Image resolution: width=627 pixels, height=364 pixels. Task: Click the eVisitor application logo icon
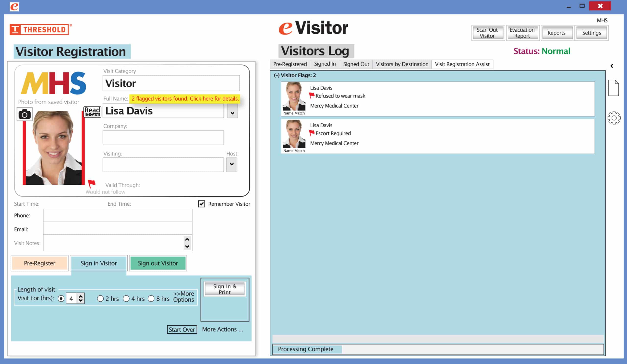point(14,7)
